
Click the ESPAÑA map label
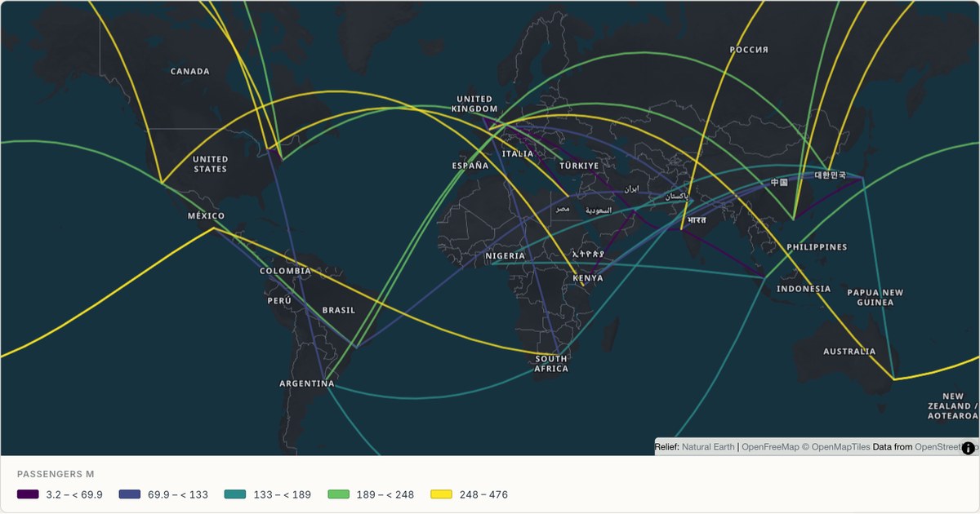point(470,166)
